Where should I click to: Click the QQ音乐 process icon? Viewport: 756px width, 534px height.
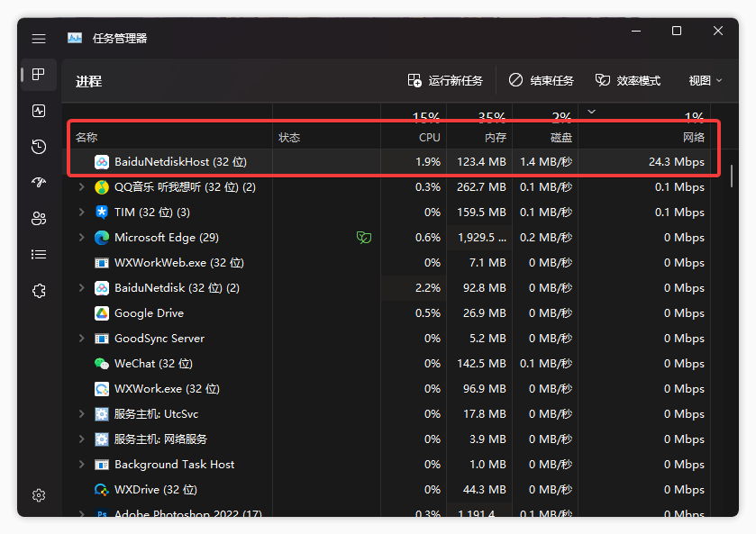[x=101, y=187]
